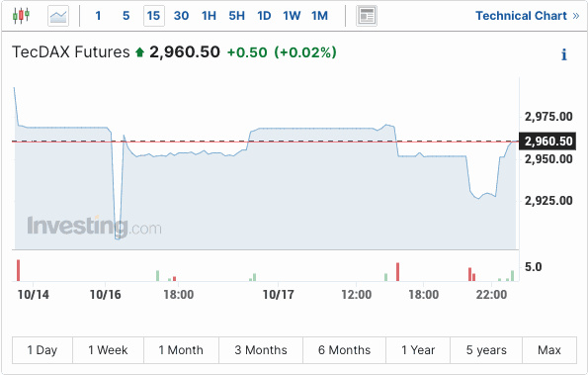Viewport: 588px width, 375px height.
Task: Choose the 1M interval
Action: (x=319, y=16)
